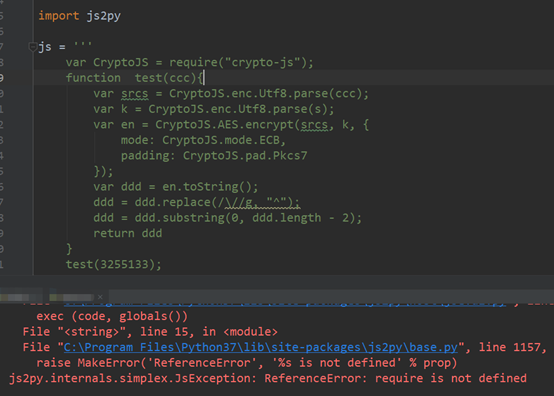Place cursor on function test(ccc) line
554x396 pixels.
135,78
